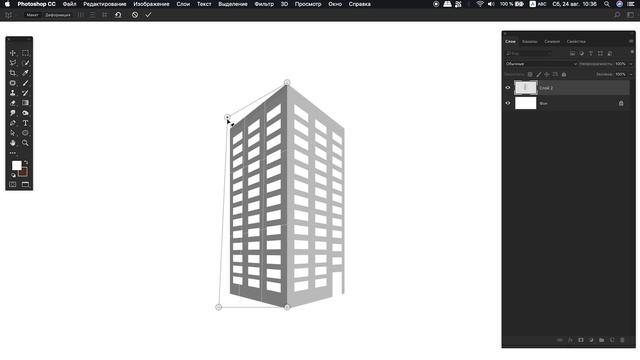Switch to Warp mode in options bar

click(58, 15)
